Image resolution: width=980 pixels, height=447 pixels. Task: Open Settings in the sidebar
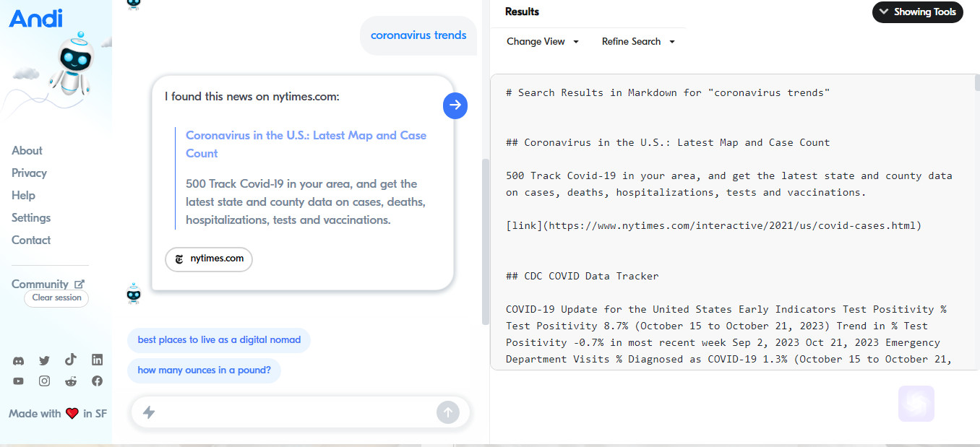coord(31,217)
